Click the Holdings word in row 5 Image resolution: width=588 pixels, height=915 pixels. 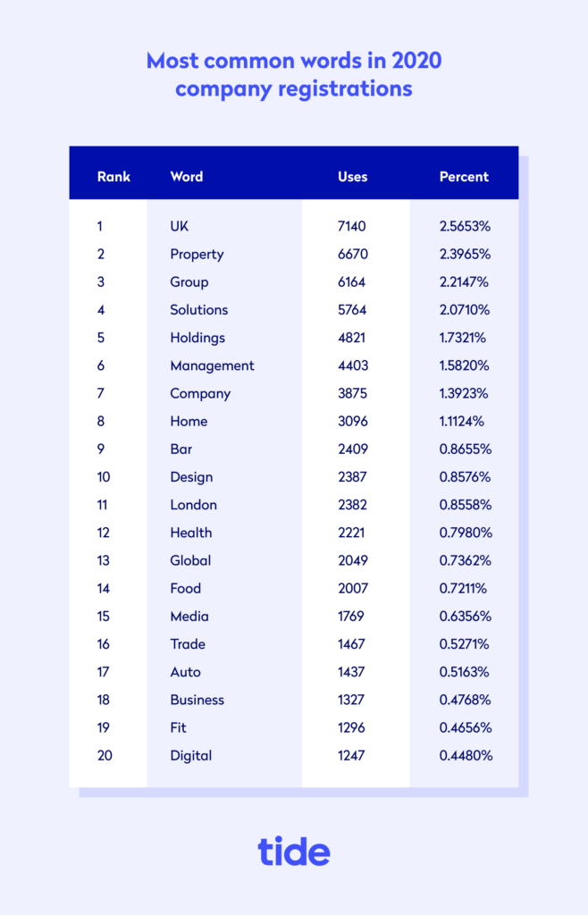tap(197, 338)
